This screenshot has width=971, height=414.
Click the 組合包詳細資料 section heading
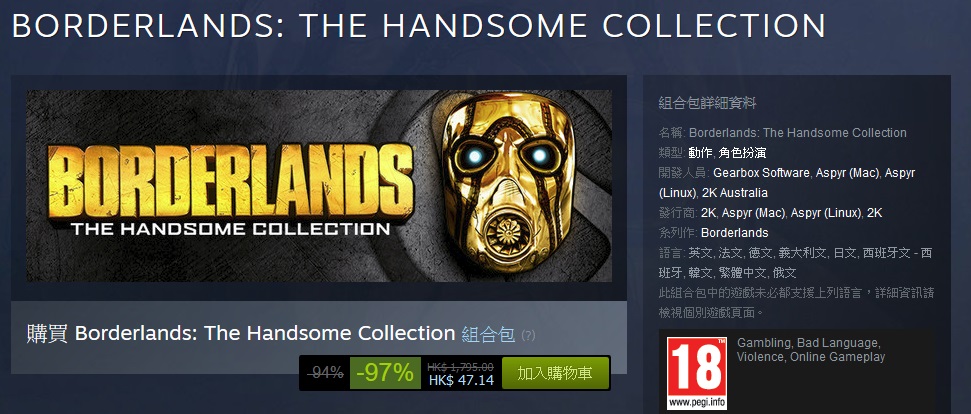pos(707,103)
